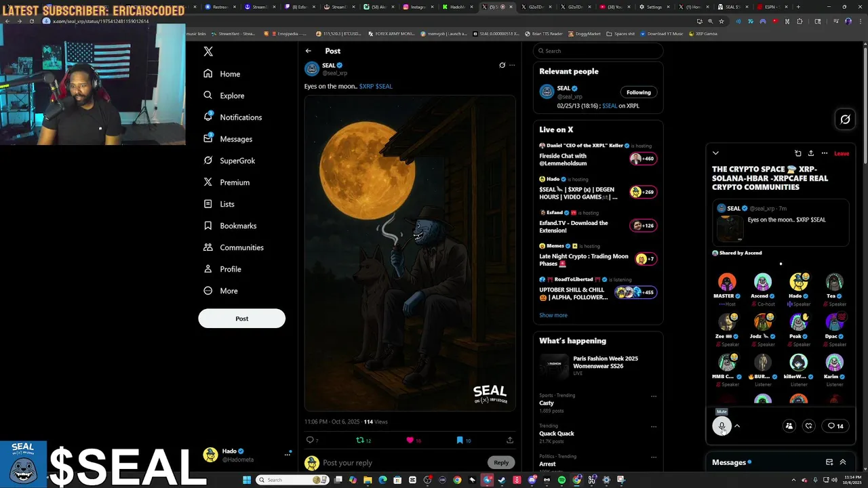Open new browser tab with plus button
Screen dimensions: 868x488
[x=798, y=7]
